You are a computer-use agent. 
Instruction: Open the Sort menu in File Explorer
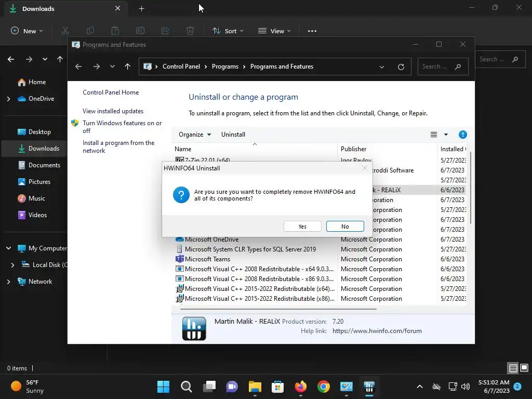click(x=228, y=31)
